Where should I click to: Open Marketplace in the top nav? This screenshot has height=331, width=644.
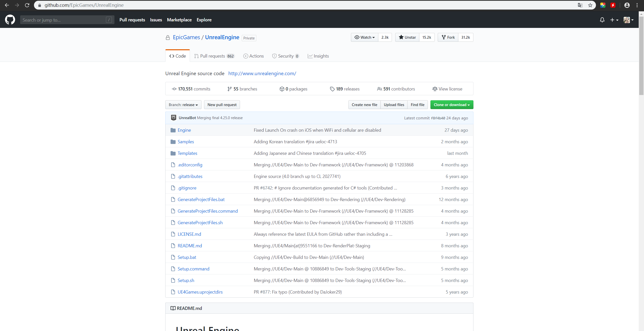coord(179,20)
